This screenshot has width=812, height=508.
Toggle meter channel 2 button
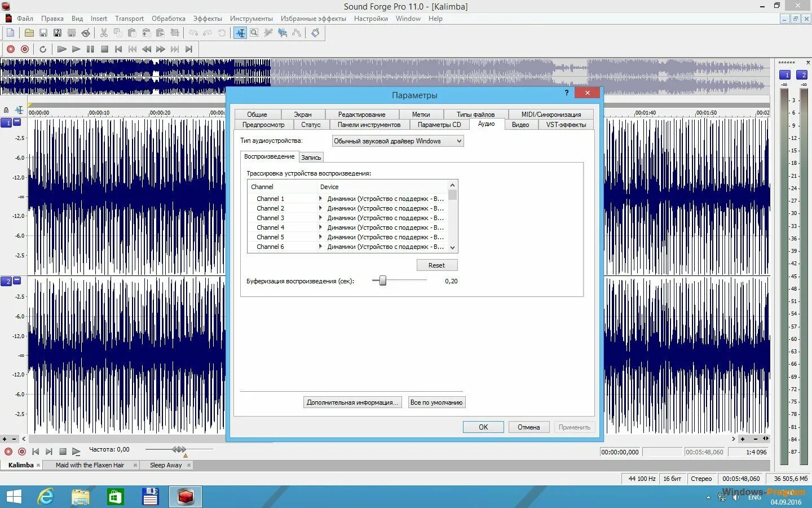(803, 75)
